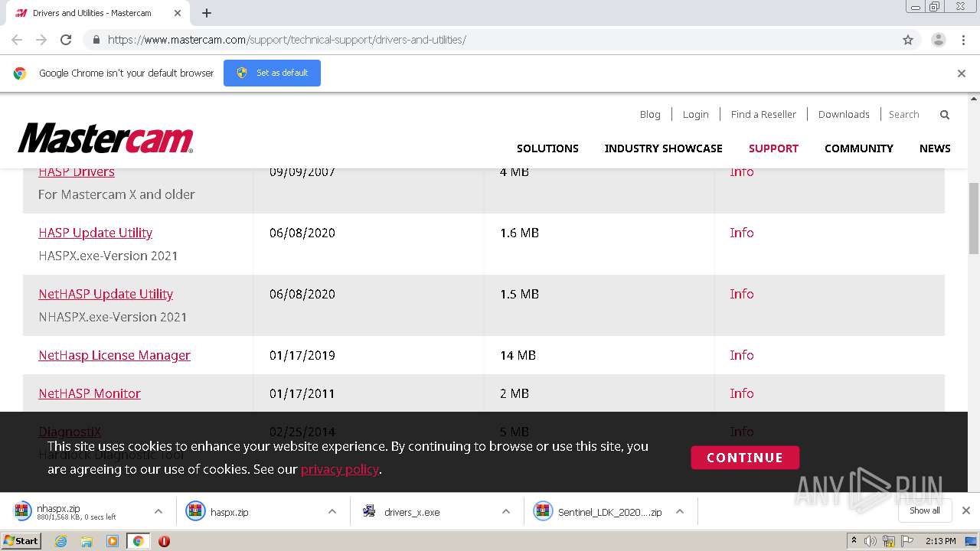Click the site search magnifier icon
Viewport: 980px width, 551px height.
945,114
